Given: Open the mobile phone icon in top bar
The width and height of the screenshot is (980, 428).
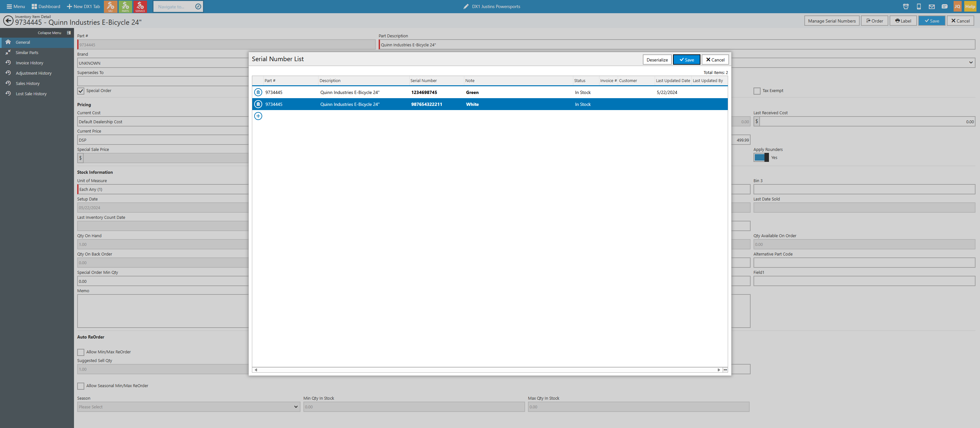Looking at the screenshot, I should click(919, 6).
